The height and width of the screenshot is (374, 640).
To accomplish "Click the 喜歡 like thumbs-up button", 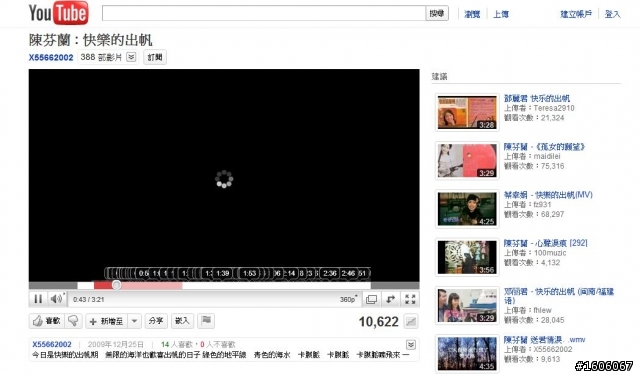I will (x=47, y=321).
